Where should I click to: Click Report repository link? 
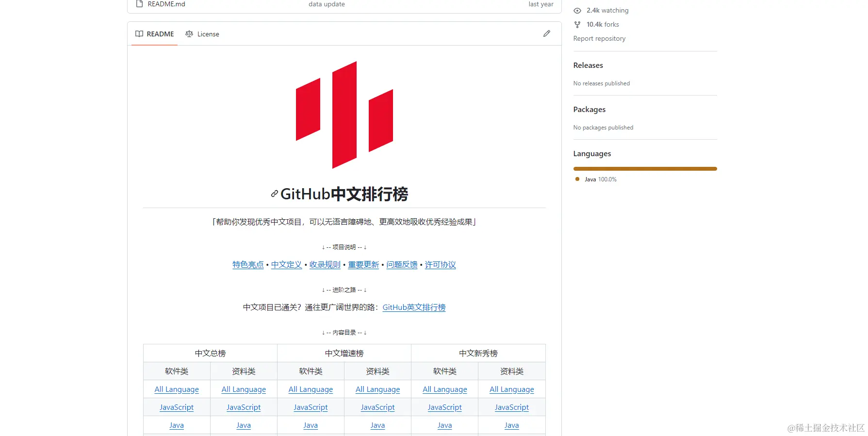pos(599,38)
